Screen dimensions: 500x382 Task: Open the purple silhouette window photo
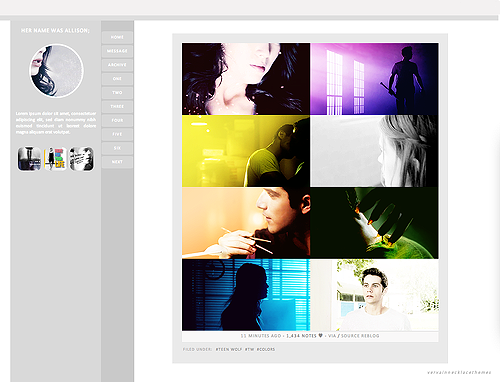374,79
